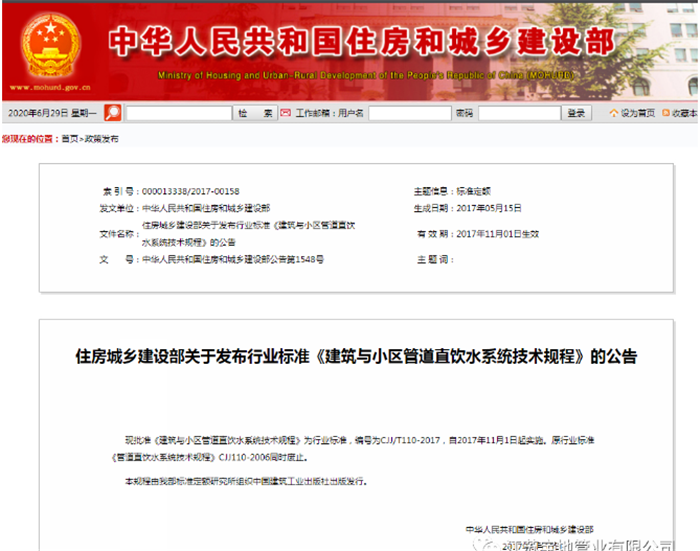Click the 收藏本站 link
The image size is (700, 551).
pyautogui.click(x=684, y=113)
